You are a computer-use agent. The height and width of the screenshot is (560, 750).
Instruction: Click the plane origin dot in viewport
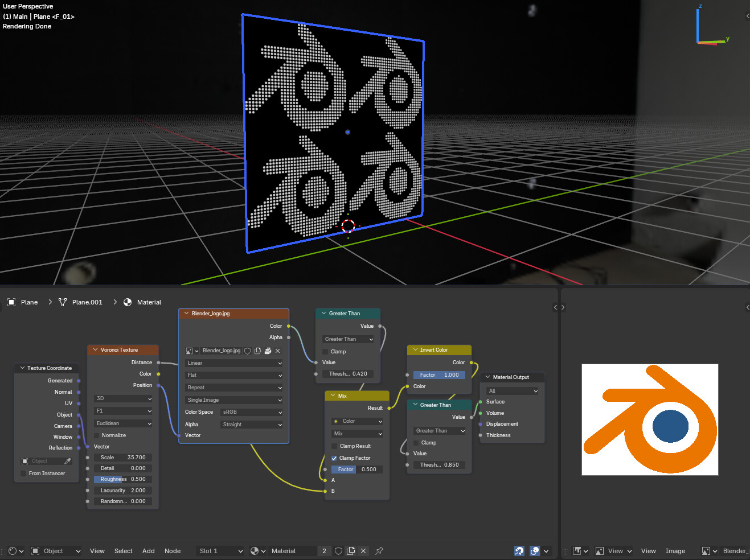347,132
